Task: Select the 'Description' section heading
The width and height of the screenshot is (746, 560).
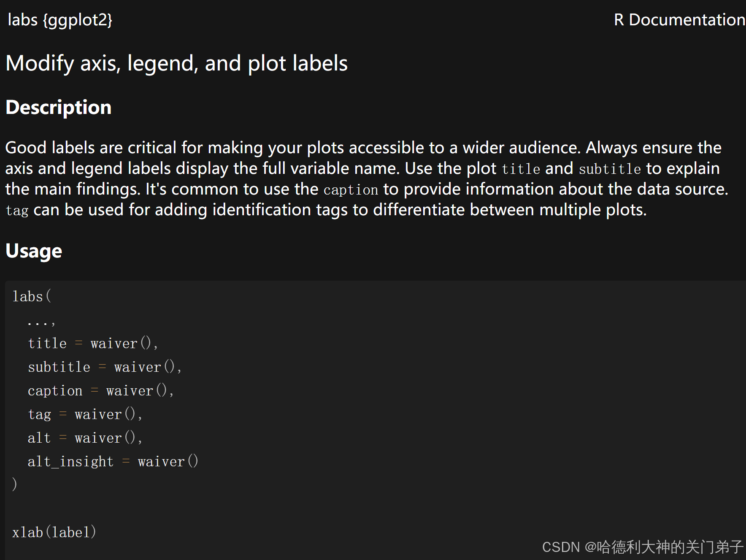Action: [x=59, y=108]
